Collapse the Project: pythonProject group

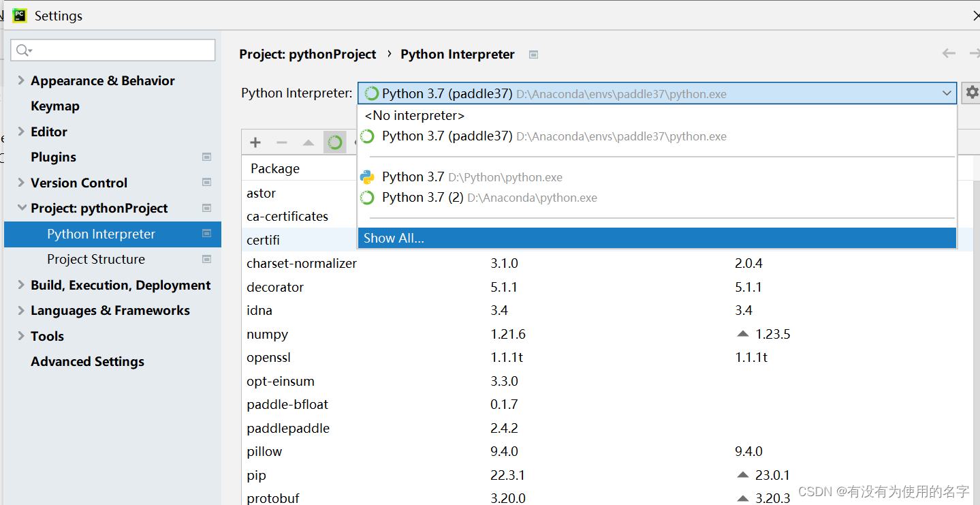pos(21,208)
